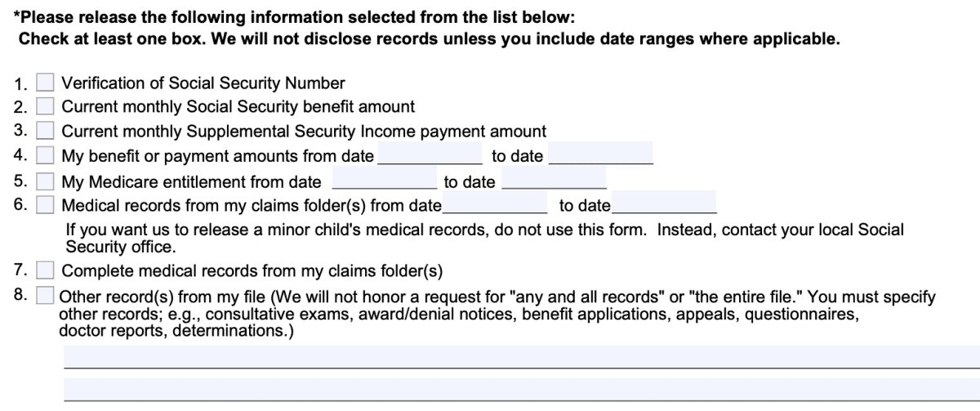Click the first other-records text line
The width and height of the screenshot is (980, 411).
521,357
